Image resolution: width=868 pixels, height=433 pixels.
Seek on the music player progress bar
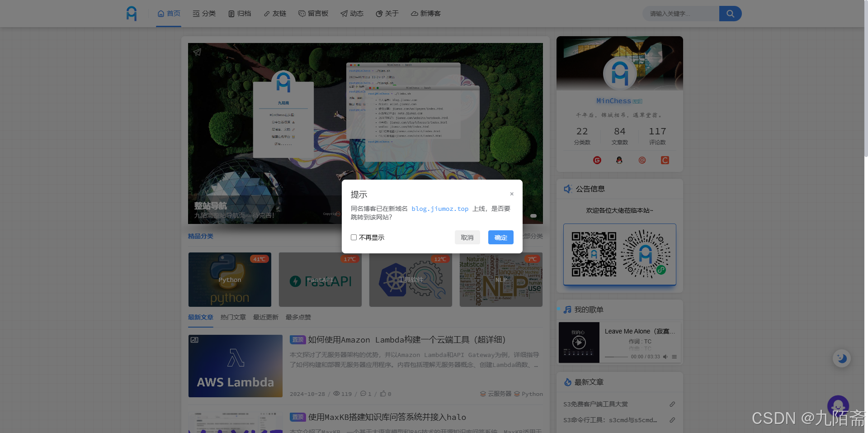pos(616,357)
